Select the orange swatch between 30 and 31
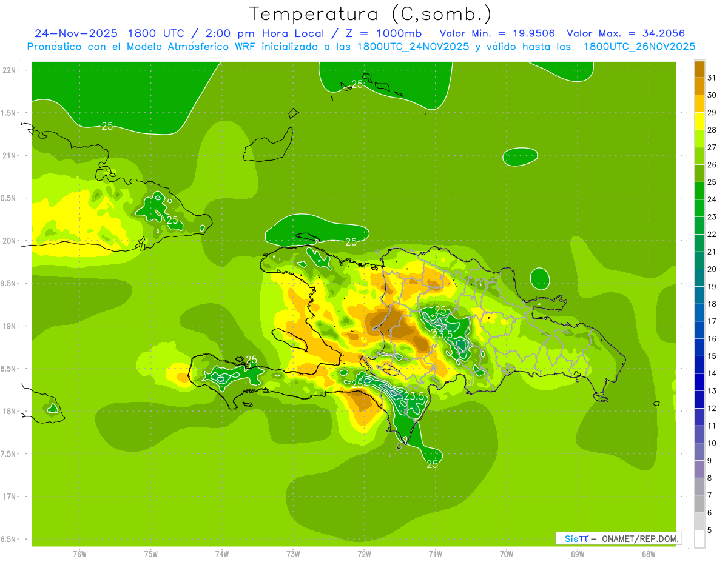728x562 pixels. [x=699, y=87]
